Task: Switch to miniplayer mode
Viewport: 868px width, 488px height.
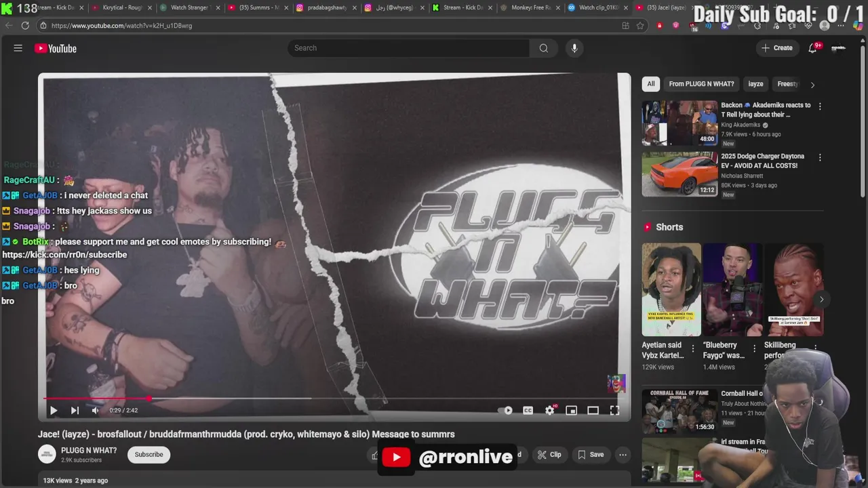Action: tap(572, 410)
